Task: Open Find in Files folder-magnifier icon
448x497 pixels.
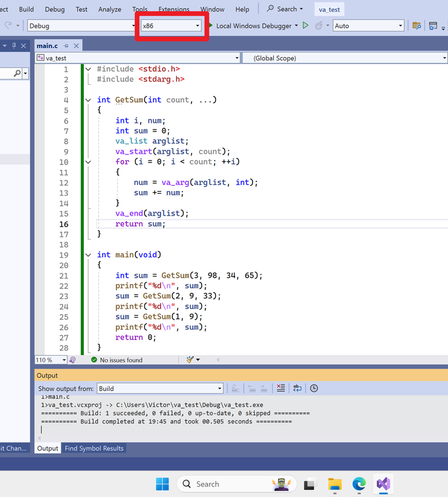Action: pos(417,26)
